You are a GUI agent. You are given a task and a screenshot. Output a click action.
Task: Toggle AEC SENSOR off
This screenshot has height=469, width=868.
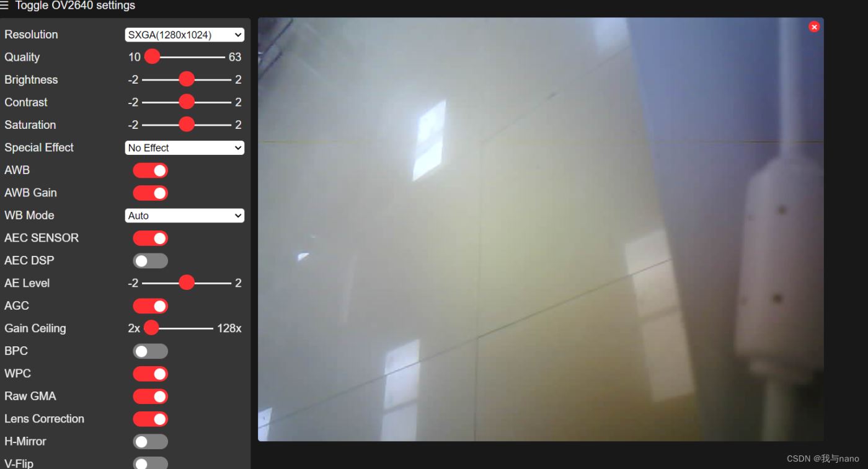150,239
